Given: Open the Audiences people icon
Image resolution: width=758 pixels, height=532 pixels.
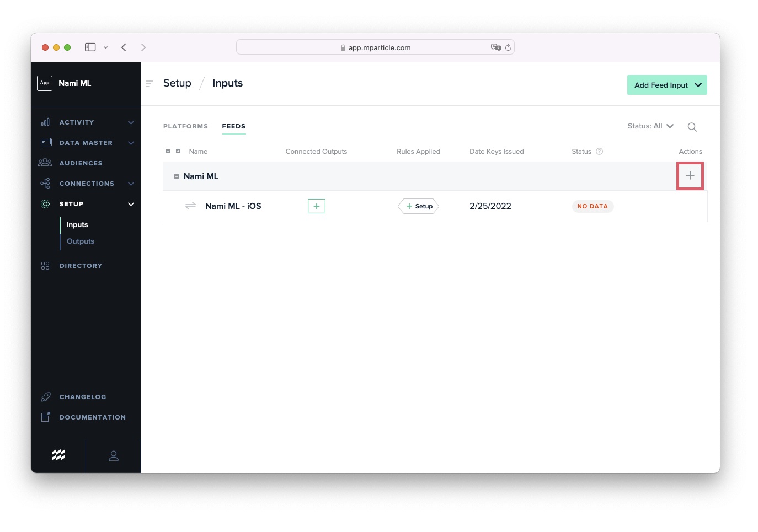Looking at the screenshot, I should click(x=45, y=163).
